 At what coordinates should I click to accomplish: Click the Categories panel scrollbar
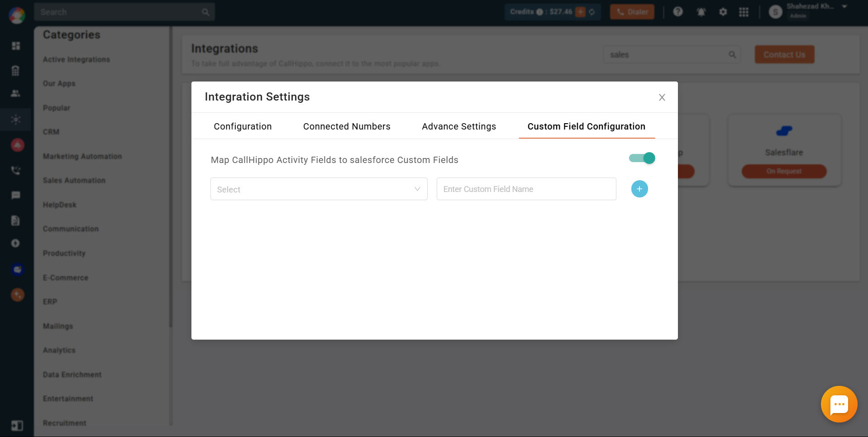click(x=171, y=177)
